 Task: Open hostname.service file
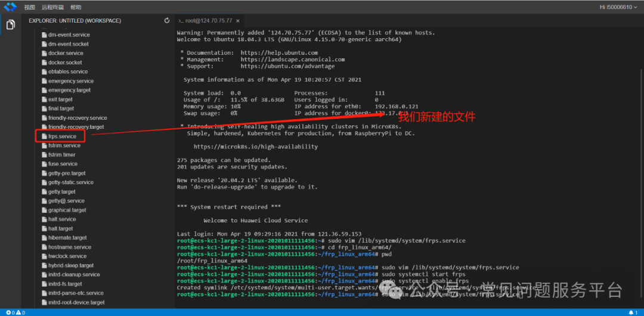[x=69, y=247]
